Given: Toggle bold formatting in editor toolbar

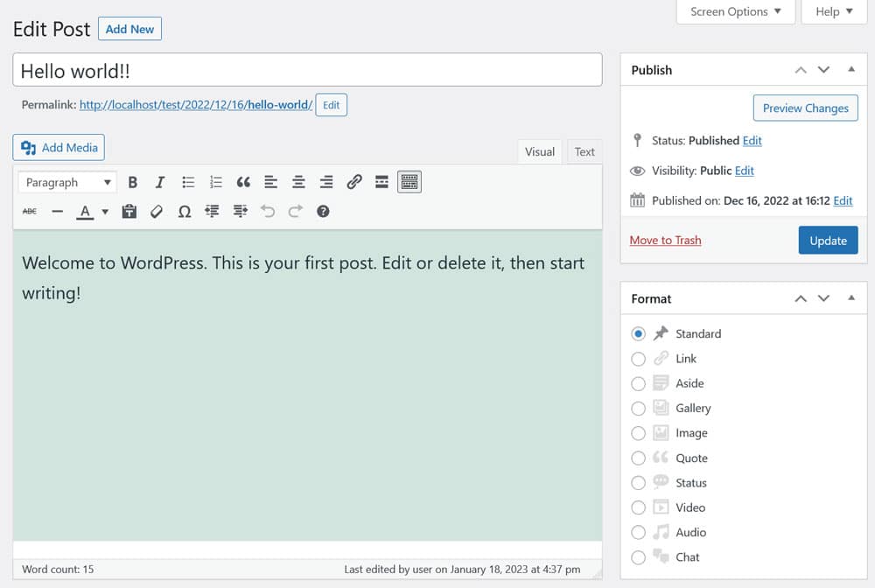Looking at the screenshot, I should [133, 182].
